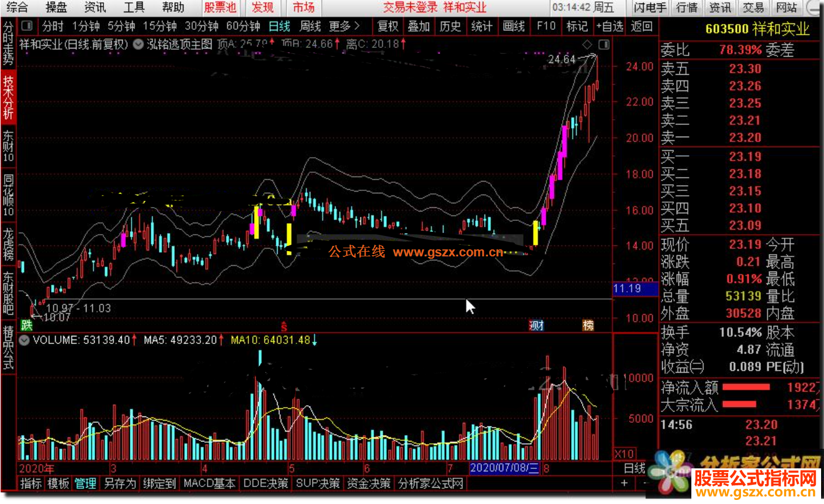Screen dimensions: 824x504
Task: Open 精品公式 sidebar tab
Action: 8,348
